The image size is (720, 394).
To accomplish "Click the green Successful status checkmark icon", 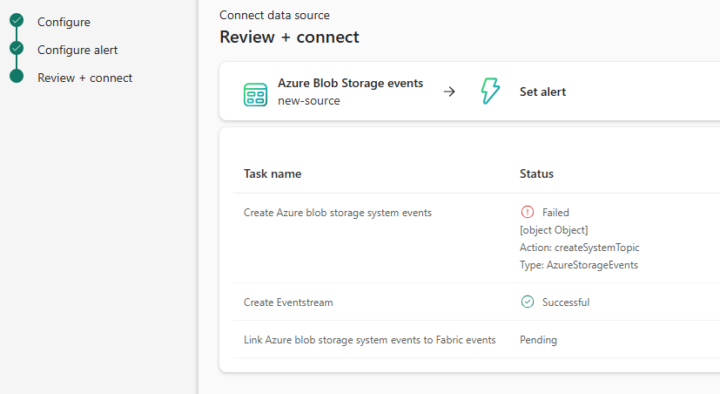I will 527,302.
